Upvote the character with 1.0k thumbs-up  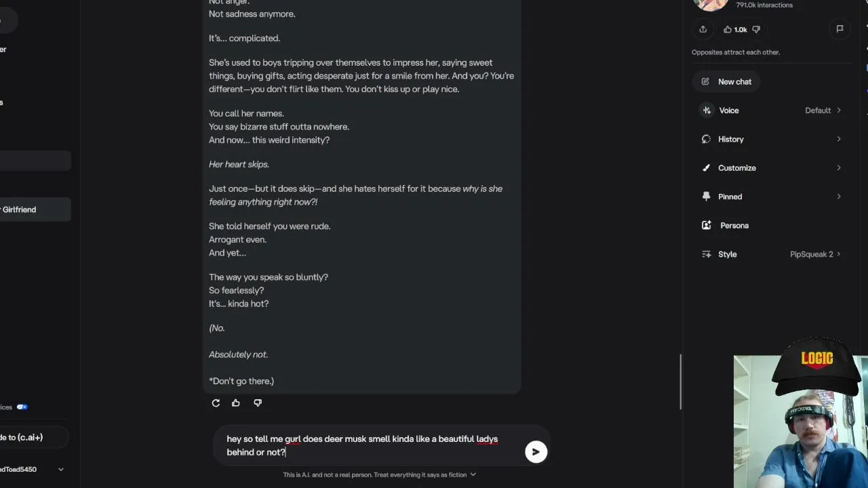coord(735,29)
